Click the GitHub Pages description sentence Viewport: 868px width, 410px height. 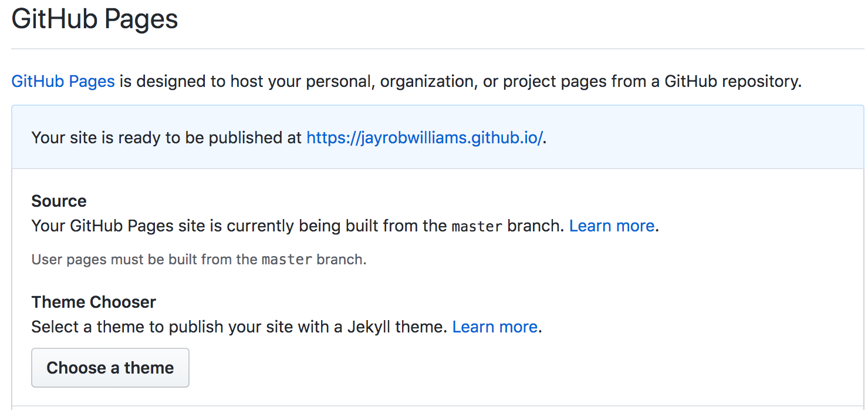pos(411,81)
